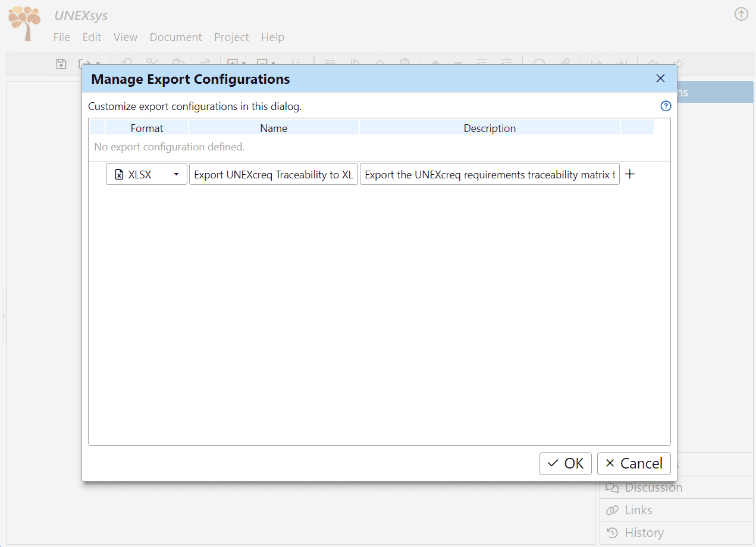Screen dimensions: 756x547
Task: Click the Export dropdown arrow in the toolbar
Action: pos(98,64)
